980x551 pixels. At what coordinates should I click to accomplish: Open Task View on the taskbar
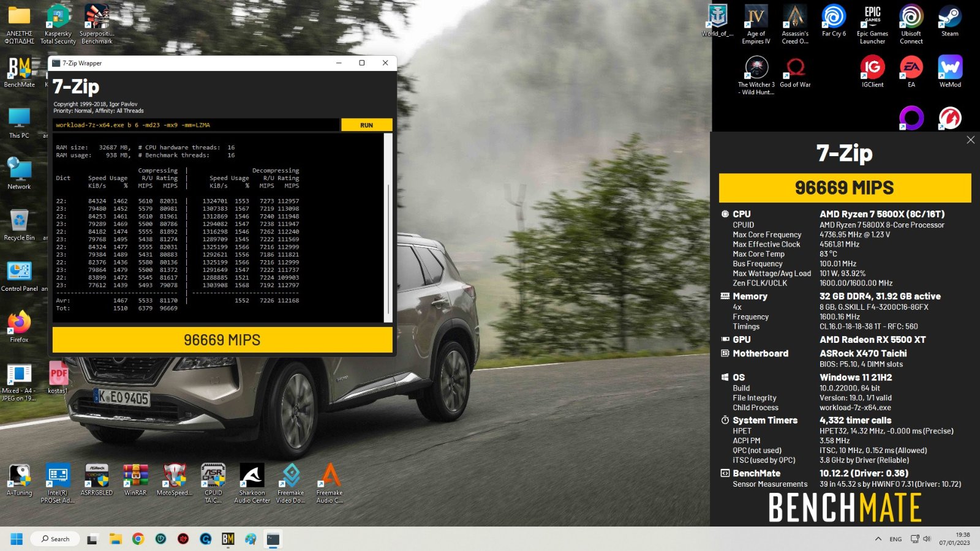point(92,539)
